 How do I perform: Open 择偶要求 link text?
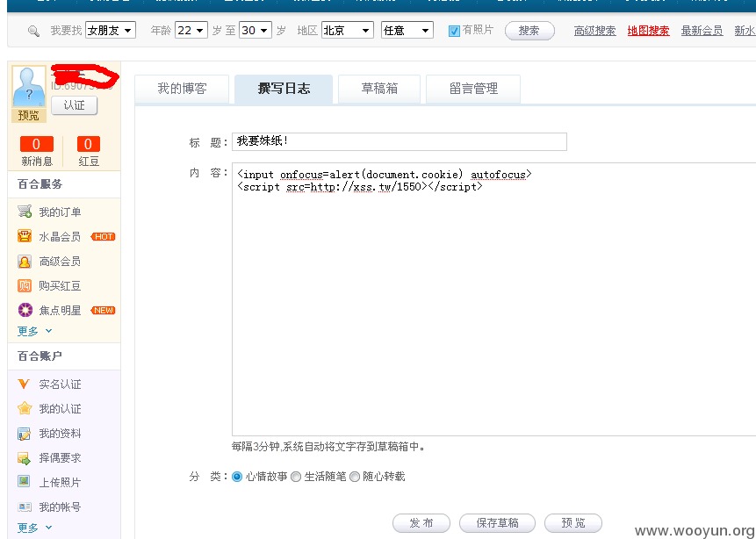coord(60,458)
